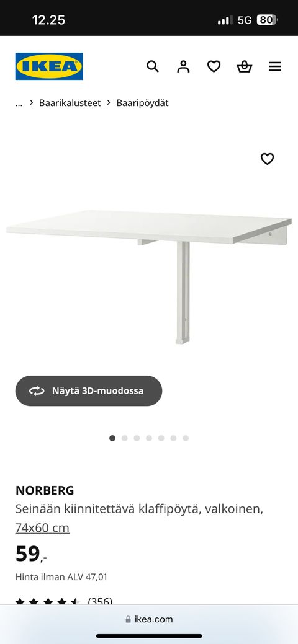Open the reviews star rating (356)

(64, 601)
